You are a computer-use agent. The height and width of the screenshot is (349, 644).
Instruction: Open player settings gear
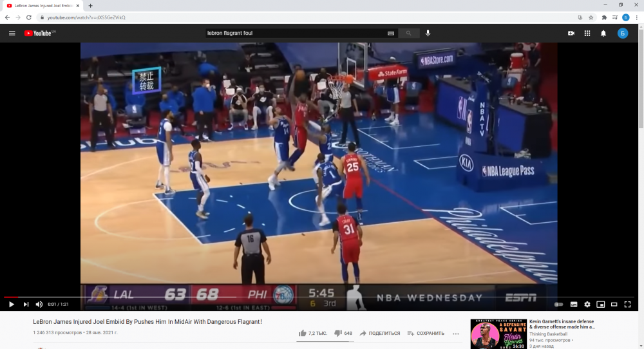coord(587,304)
